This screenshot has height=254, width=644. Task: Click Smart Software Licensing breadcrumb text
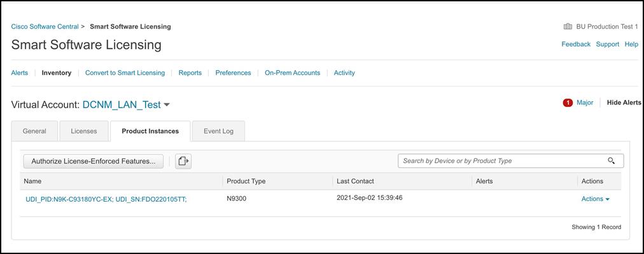(130, 27)
